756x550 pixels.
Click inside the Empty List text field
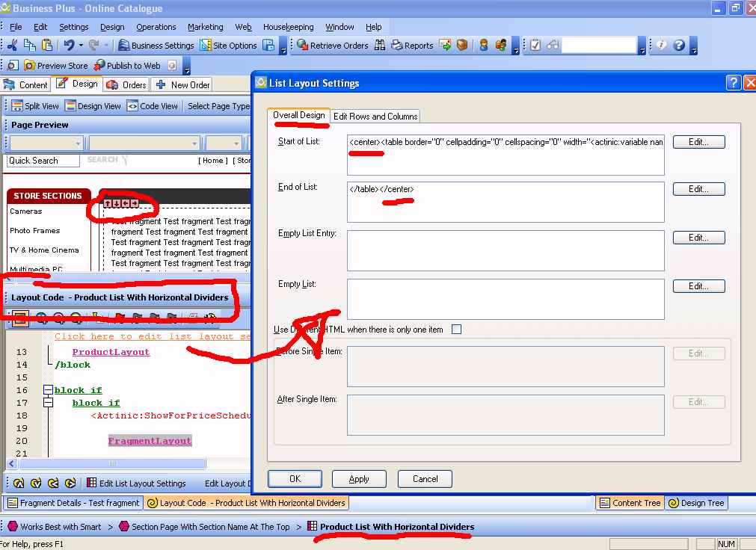505,299
